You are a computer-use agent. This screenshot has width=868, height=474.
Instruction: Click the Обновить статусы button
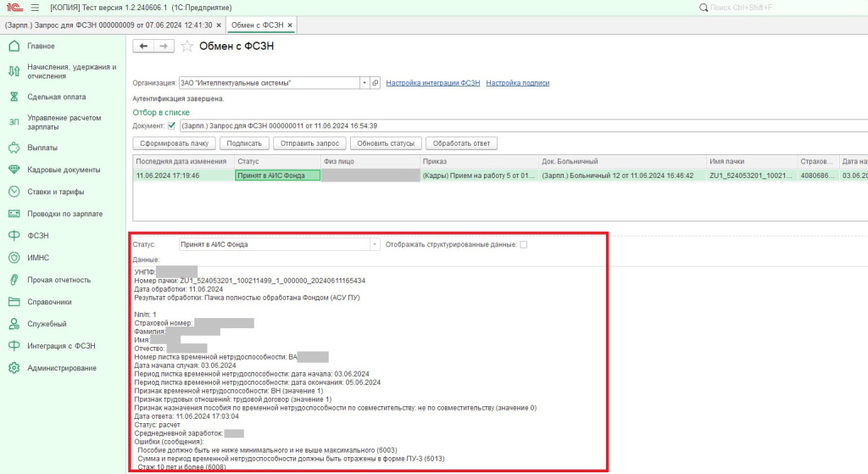pos(387,143)
